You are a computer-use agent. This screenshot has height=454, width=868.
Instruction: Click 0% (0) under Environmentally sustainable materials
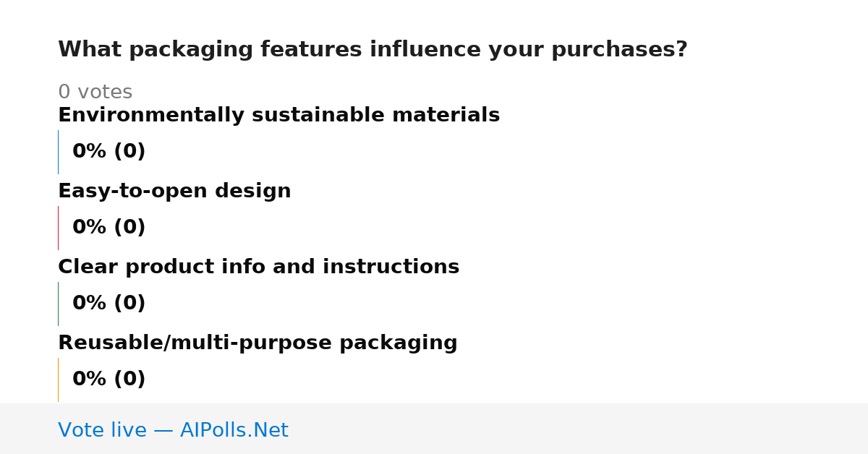109,152
